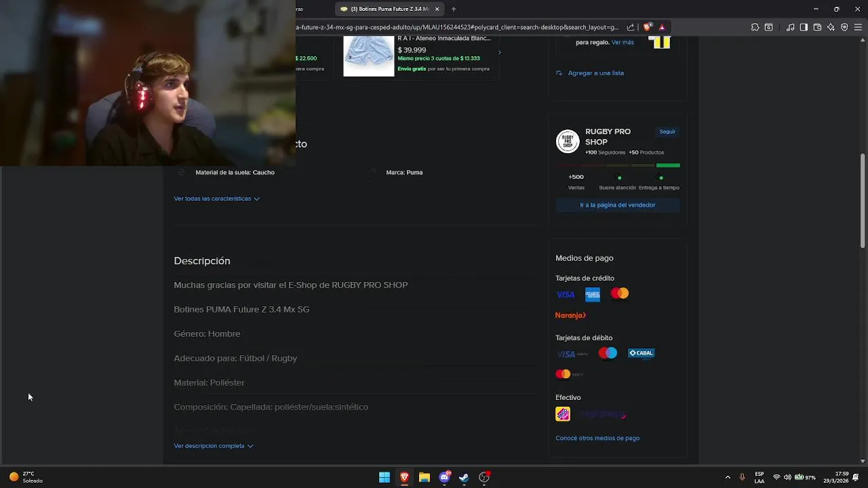Click the Visa débito logo

pos(572,354)
